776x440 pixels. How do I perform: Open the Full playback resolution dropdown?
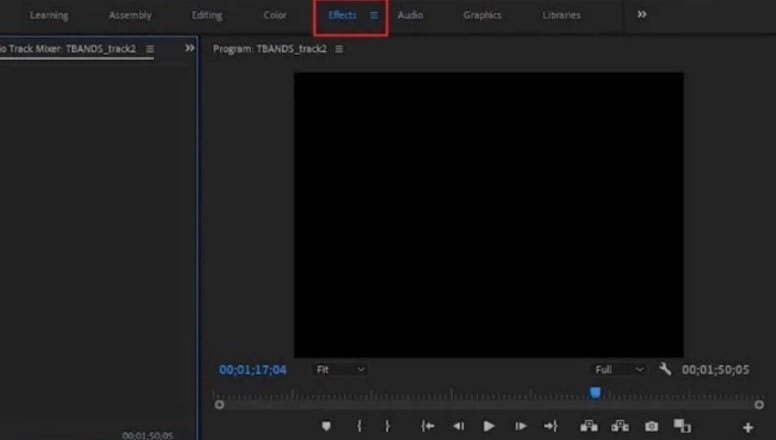[x=619, y=370]
